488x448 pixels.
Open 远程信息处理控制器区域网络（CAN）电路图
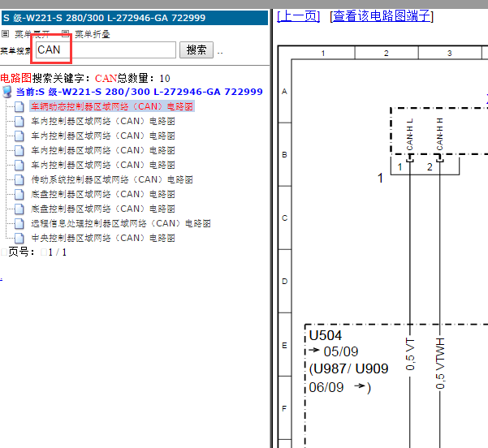[121, 223]
